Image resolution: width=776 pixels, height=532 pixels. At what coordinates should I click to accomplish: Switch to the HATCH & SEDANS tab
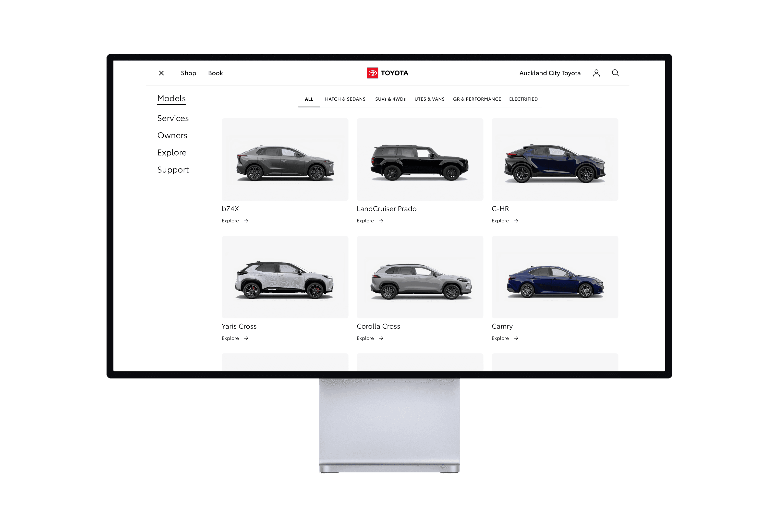tap(345, 99)
